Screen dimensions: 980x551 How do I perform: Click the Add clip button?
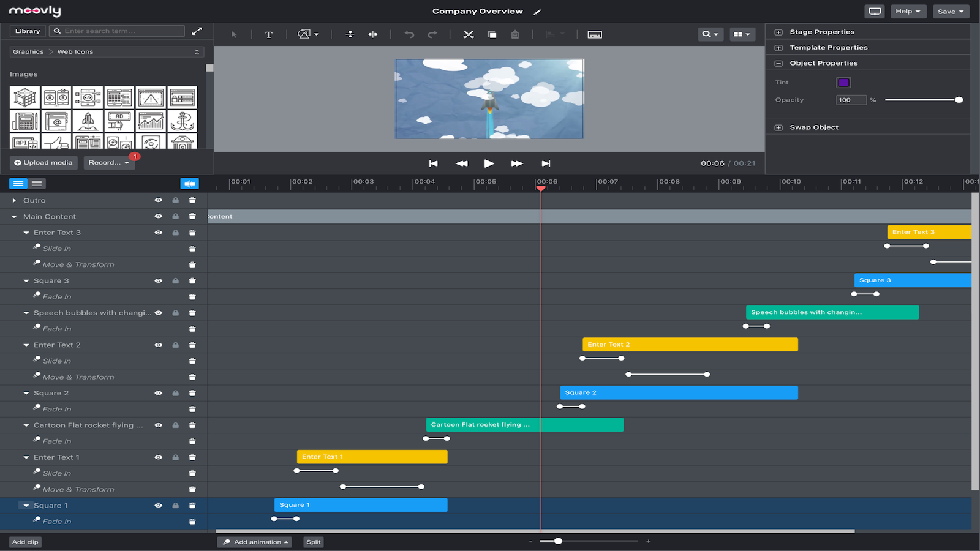[x=25, y=542]
